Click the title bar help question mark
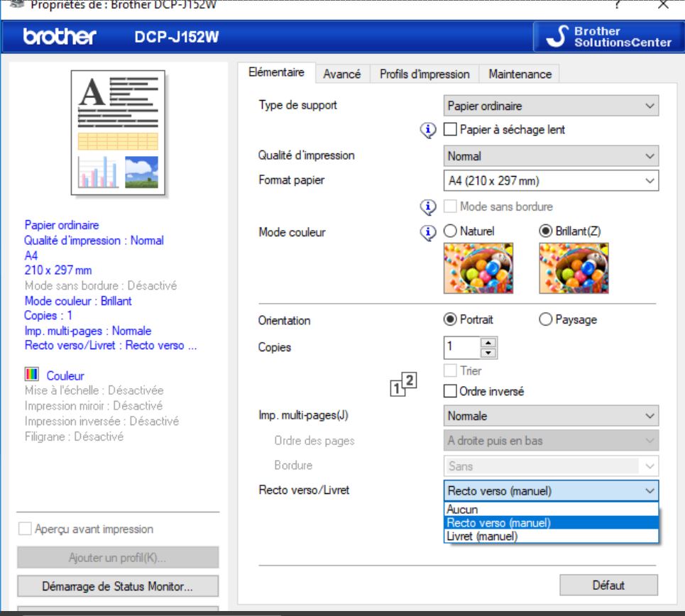Image resolution: width=685 pixels, height=616 pixels. pyautogui.click(x=617, y=4)
